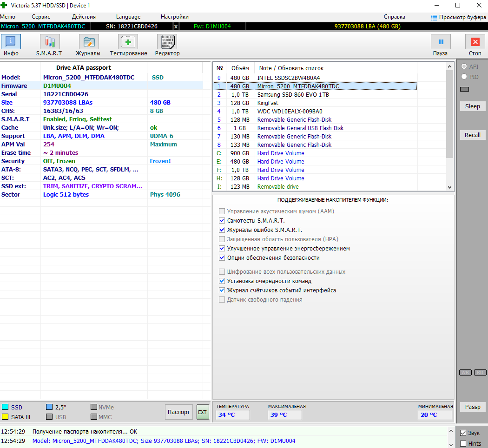Click the WR indicator
The image size is (488, 448).
pos(465,372)
